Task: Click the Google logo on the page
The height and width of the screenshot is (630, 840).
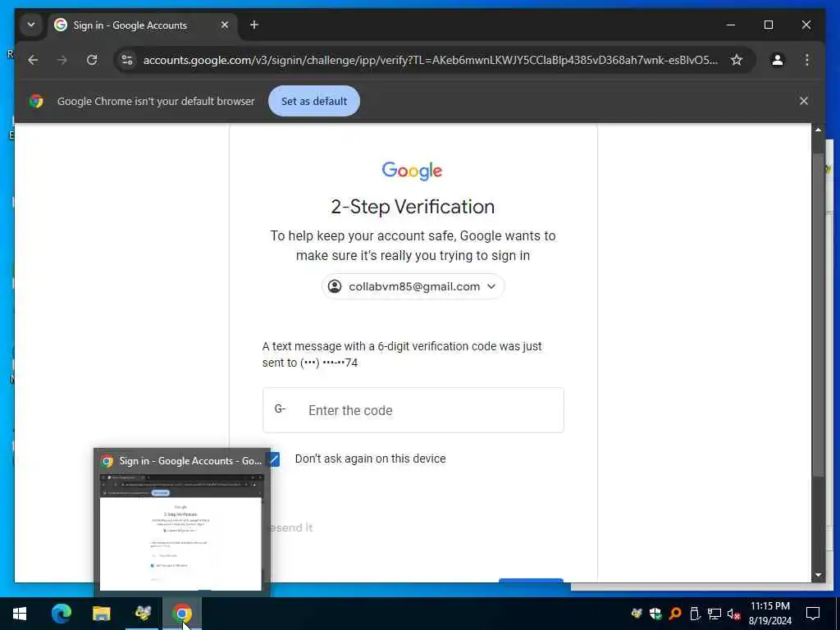Action: pyautogui.click(x=412, y=171)
